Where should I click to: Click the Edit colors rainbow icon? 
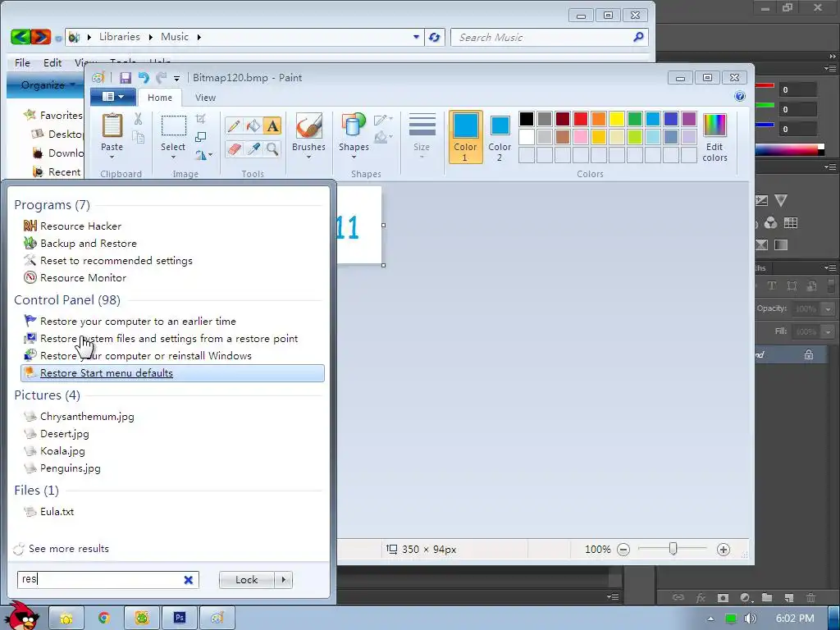coord(714,126)
